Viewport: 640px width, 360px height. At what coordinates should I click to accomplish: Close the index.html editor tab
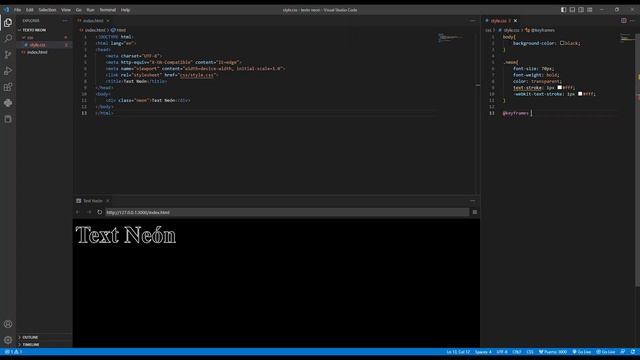(108, 20)
